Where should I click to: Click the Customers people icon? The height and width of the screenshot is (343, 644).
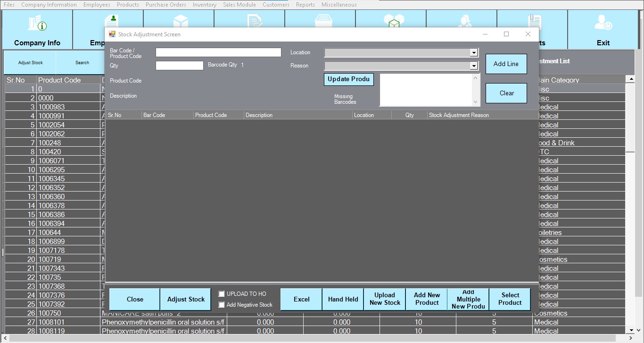coord(464,21)
